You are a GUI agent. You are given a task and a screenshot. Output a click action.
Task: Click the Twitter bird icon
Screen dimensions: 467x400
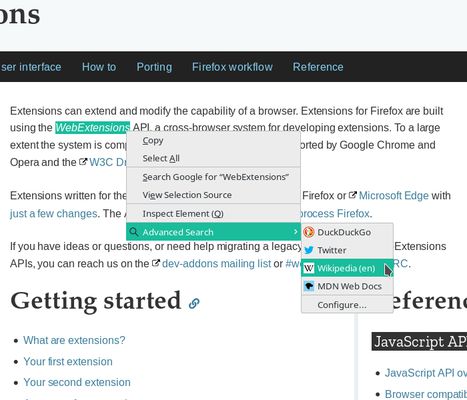pyautogui.click(x=309, y=250)
